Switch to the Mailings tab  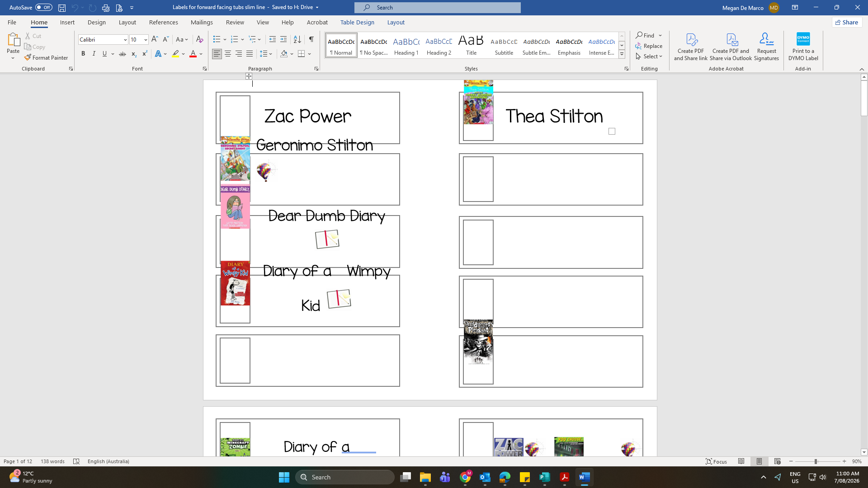(202, 22)
